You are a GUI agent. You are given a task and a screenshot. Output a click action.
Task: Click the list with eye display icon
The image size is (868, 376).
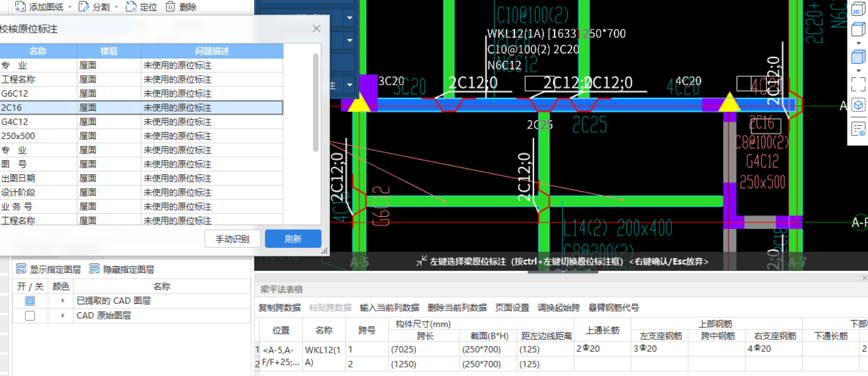tap(858, 129)
